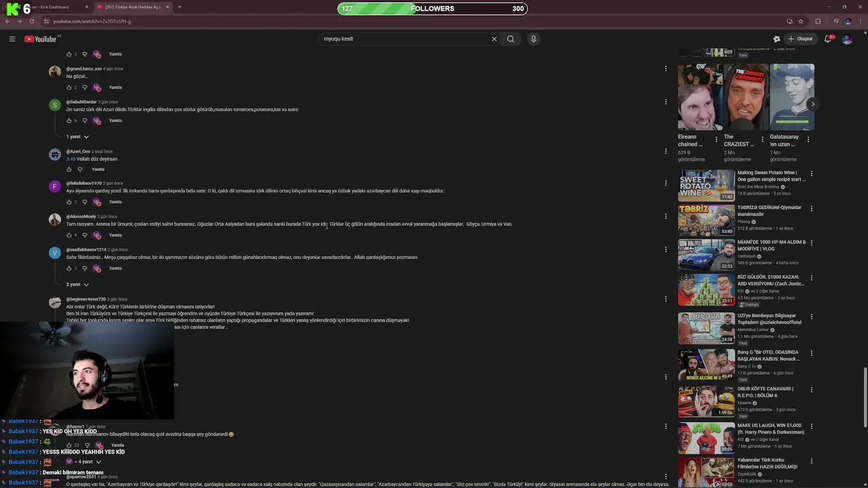Click the browser profile avatar in toolbar

(x=848, y=21)
